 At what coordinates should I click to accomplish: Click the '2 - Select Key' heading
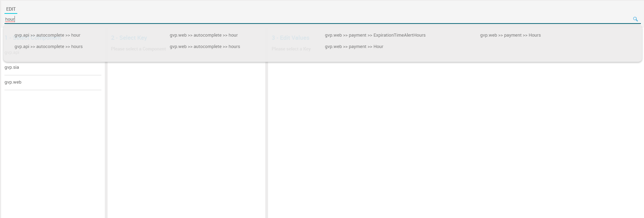pos(129,38)
